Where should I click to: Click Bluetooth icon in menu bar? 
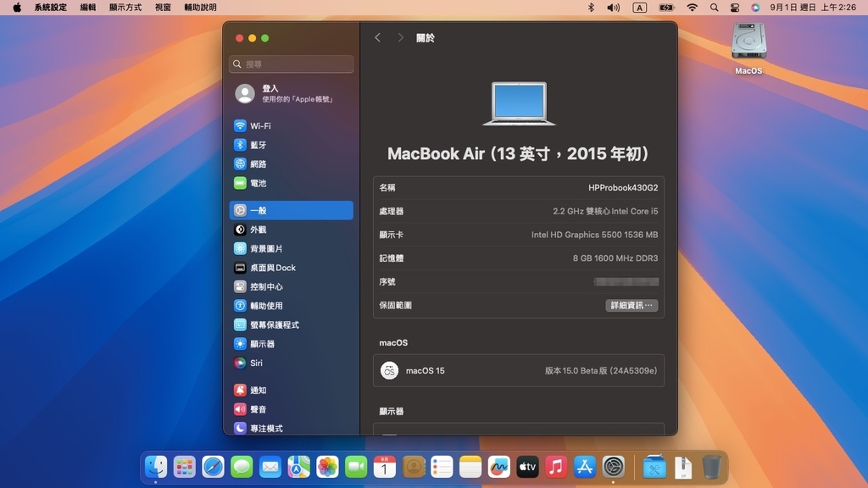click(x=591, y=7)
